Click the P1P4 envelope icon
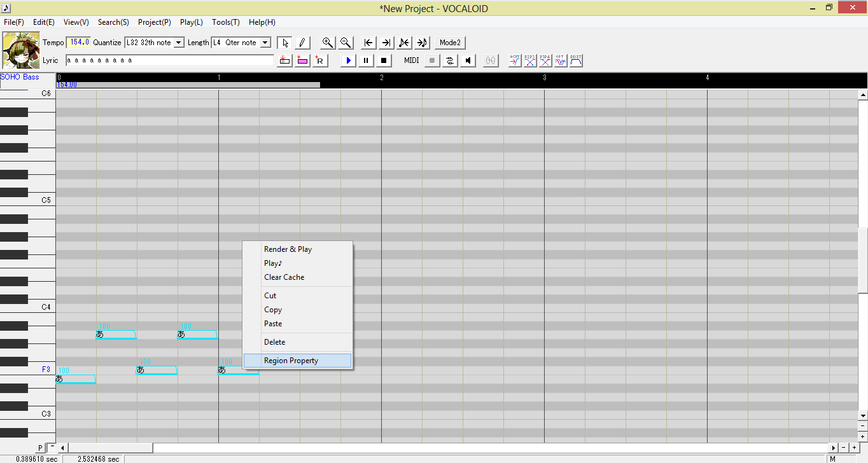The image size is (868, 463). [x=545, y=60]
